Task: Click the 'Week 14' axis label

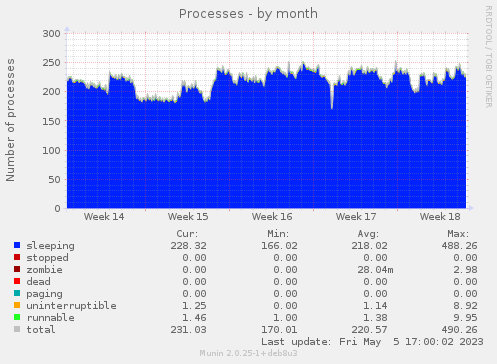Action: [104, 217]
